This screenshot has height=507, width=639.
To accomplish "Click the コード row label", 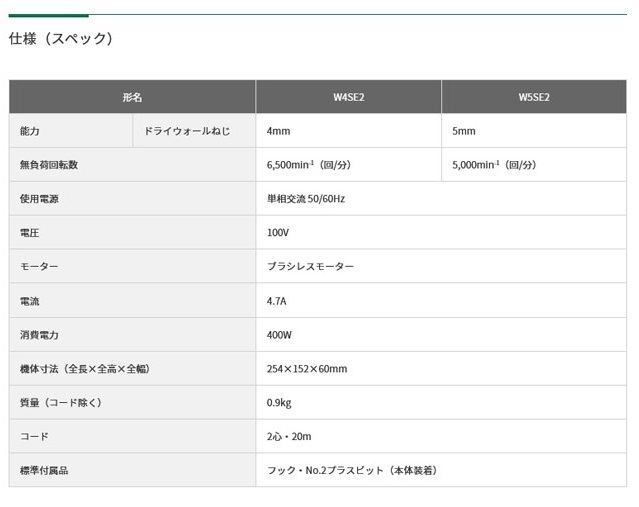I will click(132, 436).
